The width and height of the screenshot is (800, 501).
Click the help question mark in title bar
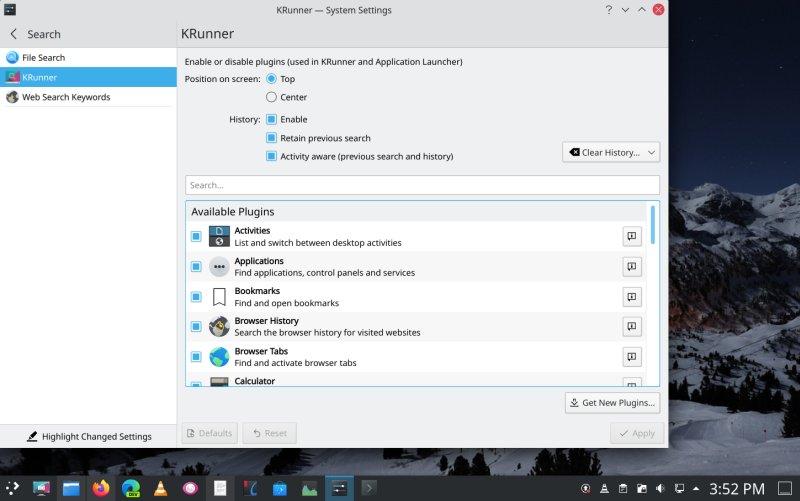tap(608, 10)
